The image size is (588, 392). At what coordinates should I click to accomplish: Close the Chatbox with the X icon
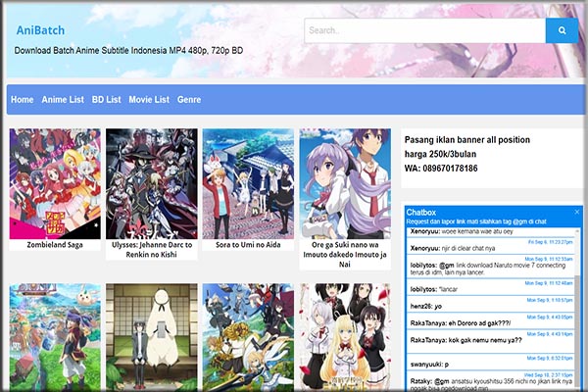(577, 213)
